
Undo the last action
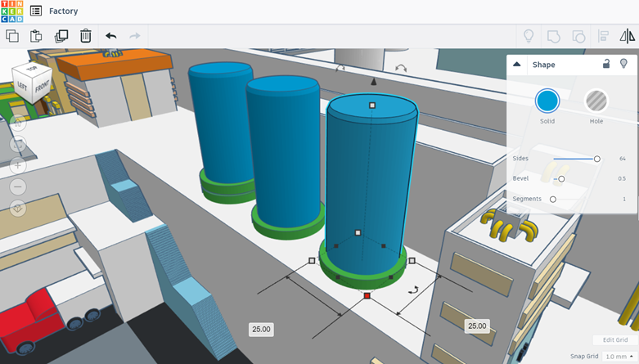110,36
